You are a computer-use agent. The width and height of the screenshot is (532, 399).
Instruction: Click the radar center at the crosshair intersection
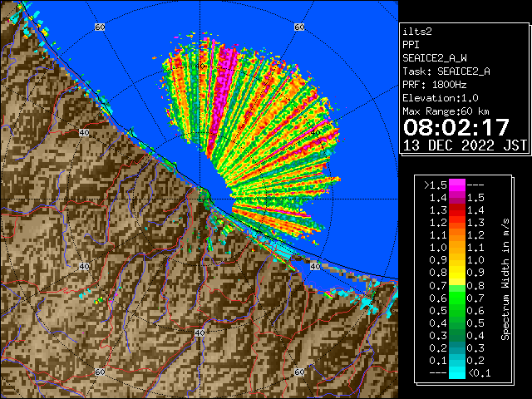199,199
